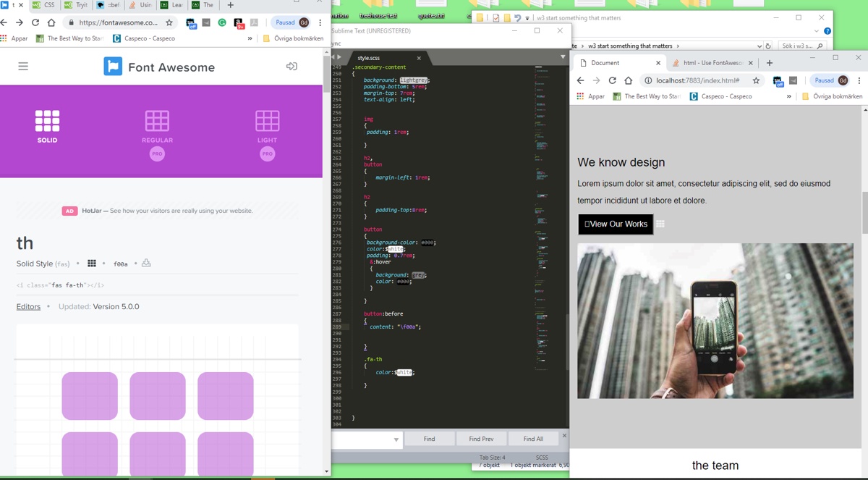Reload the fontawesome.com page
The height and width of the screenshot is (480, 868).
tap(35, 22)
